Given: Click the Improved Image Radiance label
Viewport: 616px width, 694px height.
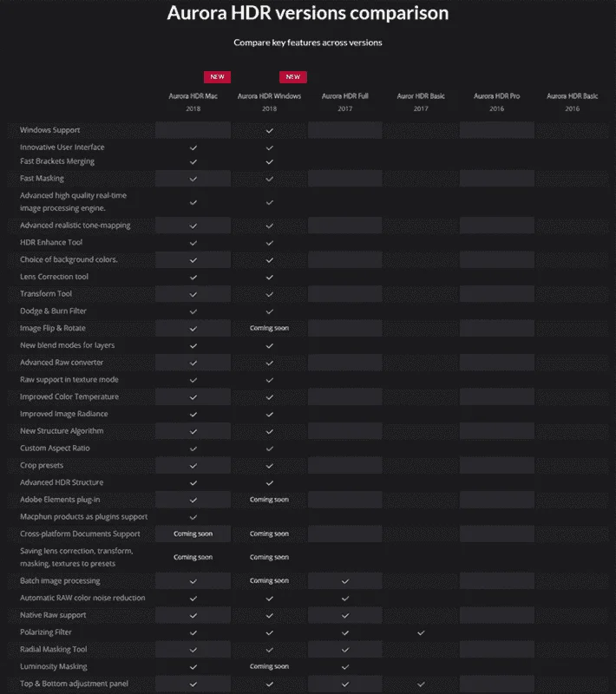Looking at the screenshot, I should 63,414.
